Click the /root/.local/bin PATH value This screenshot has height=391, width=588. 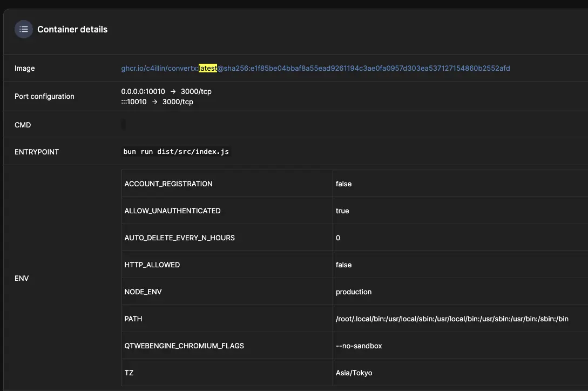[452, 319]
